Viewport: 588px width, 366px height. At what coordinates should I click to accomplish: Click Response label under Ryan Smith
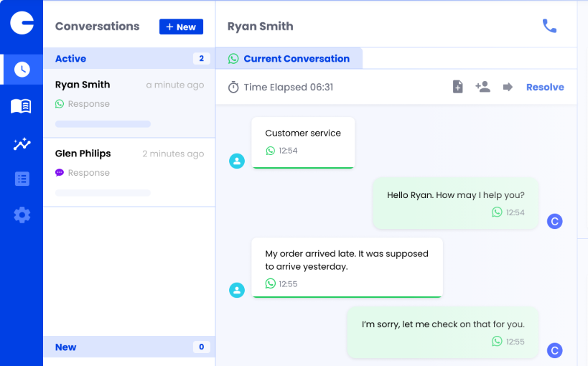(89, 104)
